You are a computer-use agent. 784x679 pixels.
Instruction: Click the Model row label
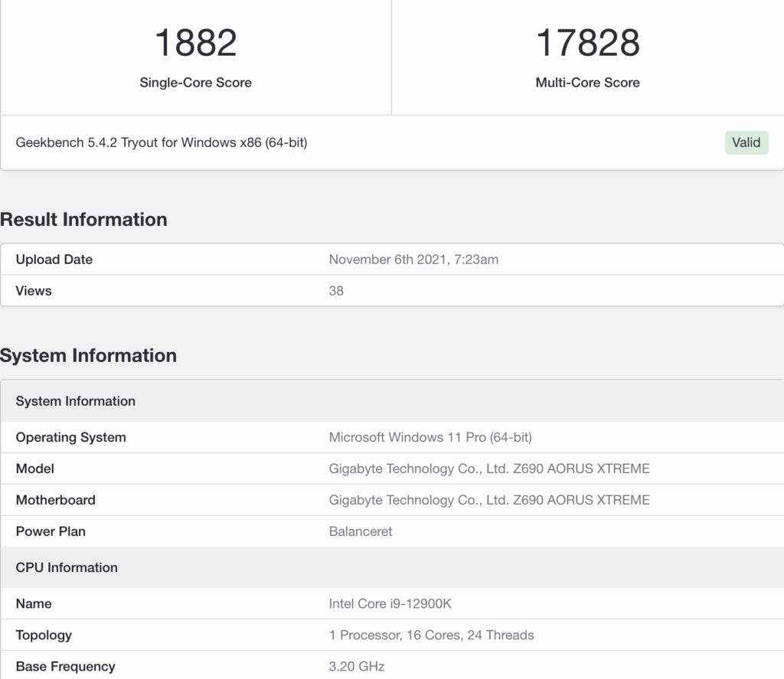click(35, 468)
